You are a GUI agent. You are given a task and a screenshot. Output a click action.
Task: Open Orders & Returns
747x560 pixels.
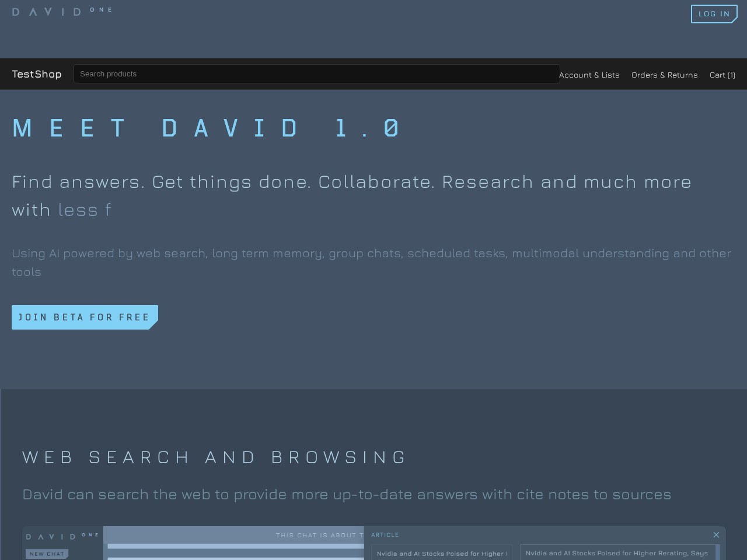click(x=664, y=75)
